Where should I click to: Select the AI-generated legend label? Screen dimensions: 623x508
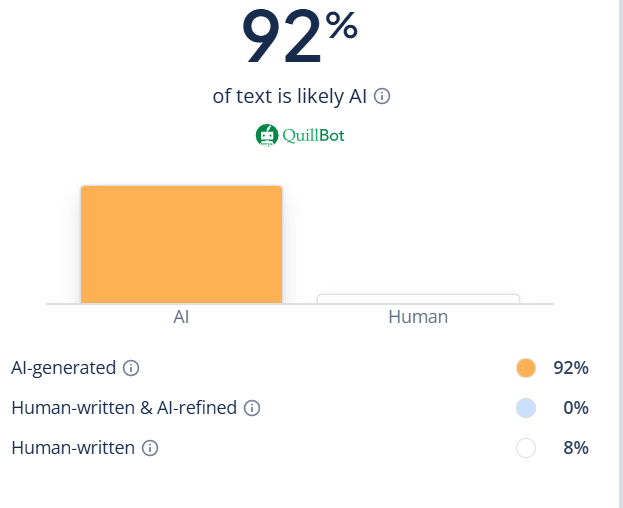click(64, 368)
